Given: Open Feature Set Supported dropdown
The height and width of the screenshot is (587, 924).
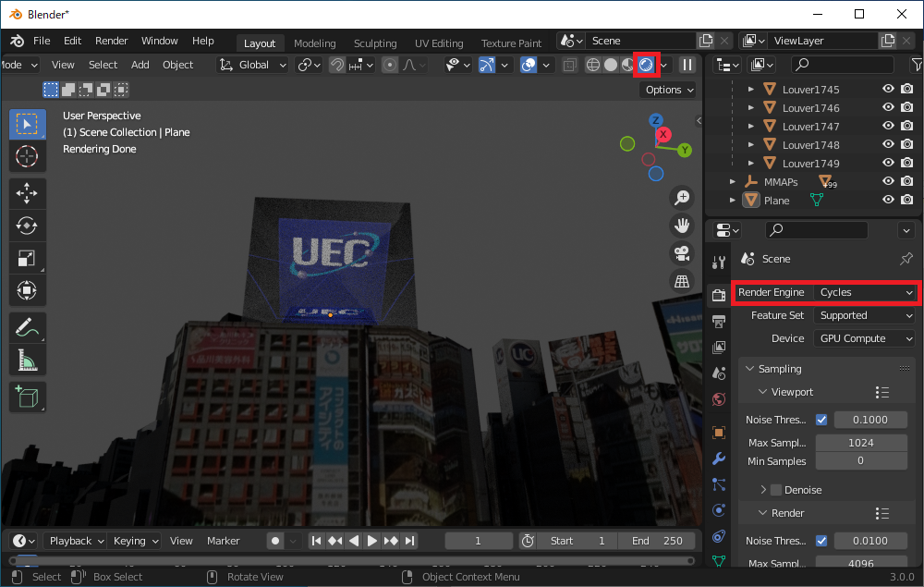Looking at the screenshot, I should [865, 315].
